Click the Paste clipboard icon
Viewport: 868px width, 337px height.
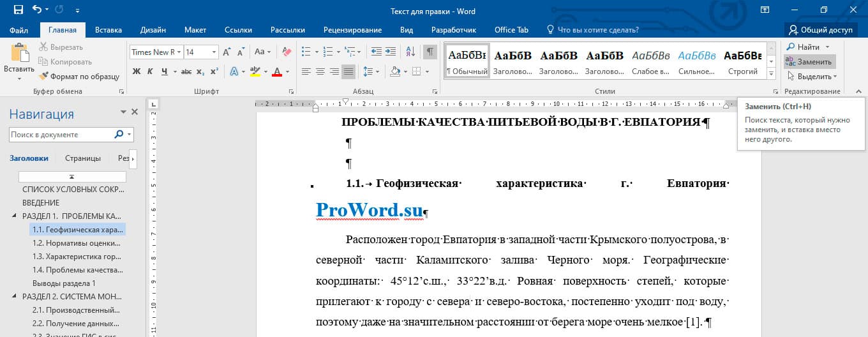(20, 53)
